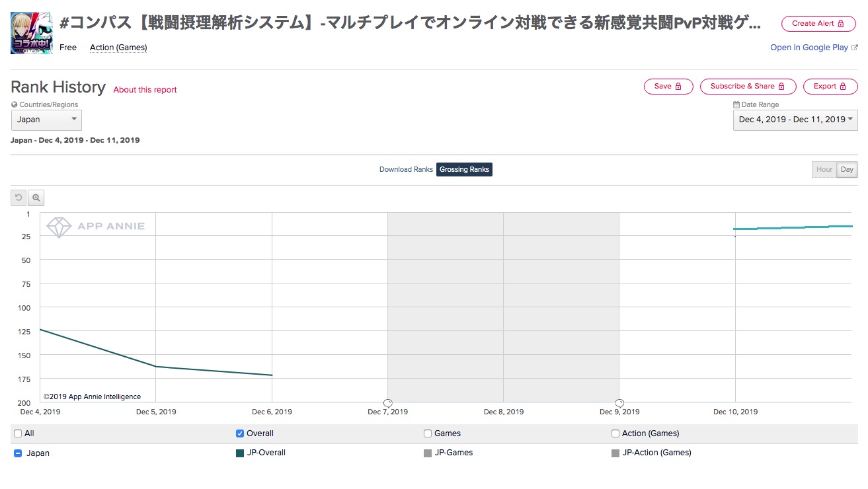Click the Action (Games) category link
The height and width of the screenshot is (489, 868).
[118, 48]
